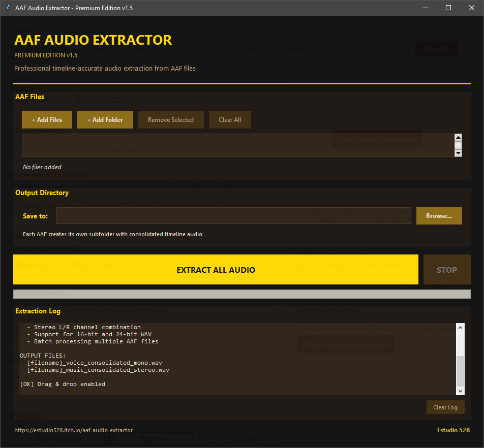Viewport: 484px width, 448px height.
Task: Click the voice_consolidated_mono.wav log line
Action: [x=95, y=363]
